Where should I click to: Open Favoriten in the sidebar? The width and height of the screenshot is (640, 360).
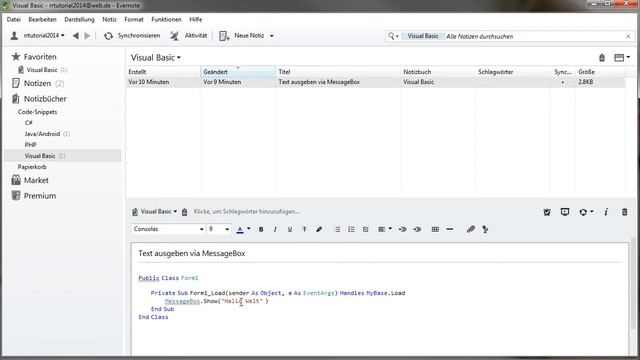click(x=34, y=57)
